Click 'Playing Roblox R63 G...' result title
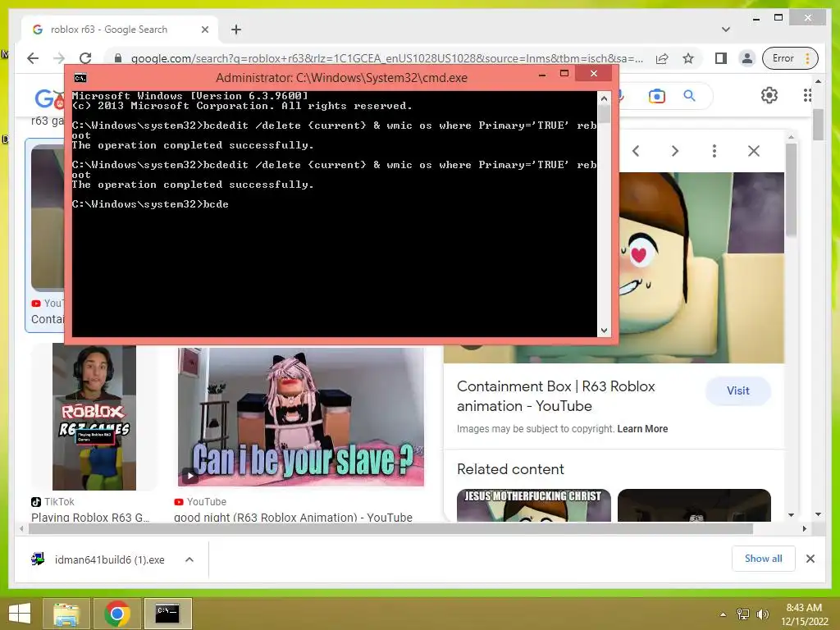The height and width of the screenshot is (630, 840). tap(90, 517)
